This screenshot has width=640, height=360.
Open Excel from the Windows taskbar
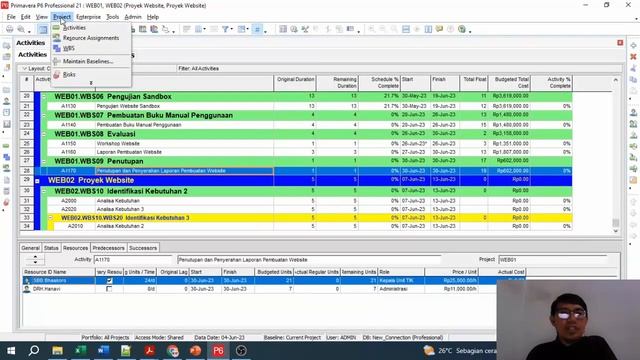80,351
